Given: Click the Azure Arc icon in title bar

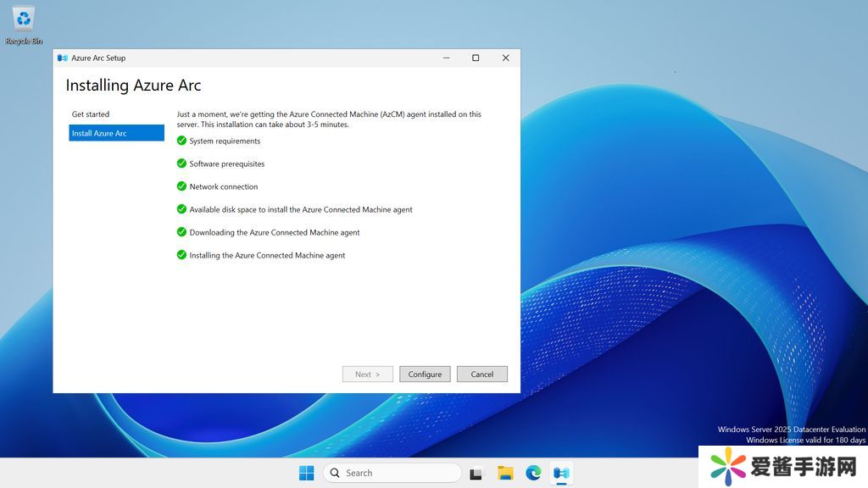Looking at the screenshot, I should [63, 58].
